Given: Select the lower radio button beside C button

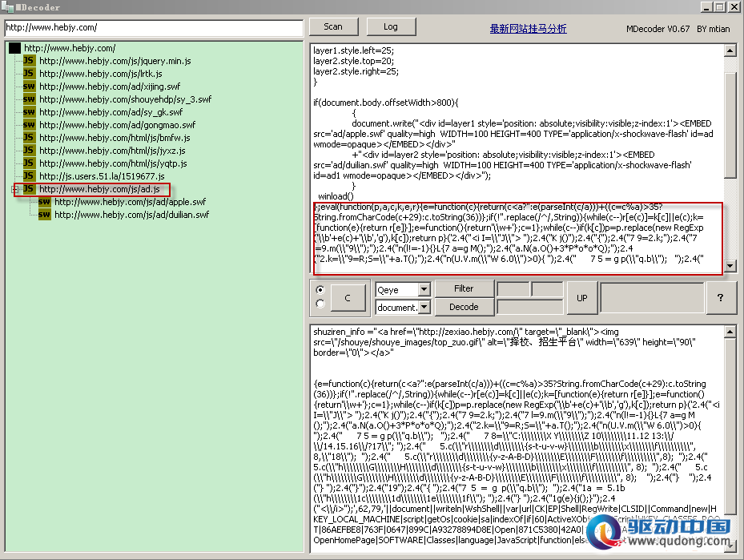Looking at the screenshot, I should tap(320, 304).
